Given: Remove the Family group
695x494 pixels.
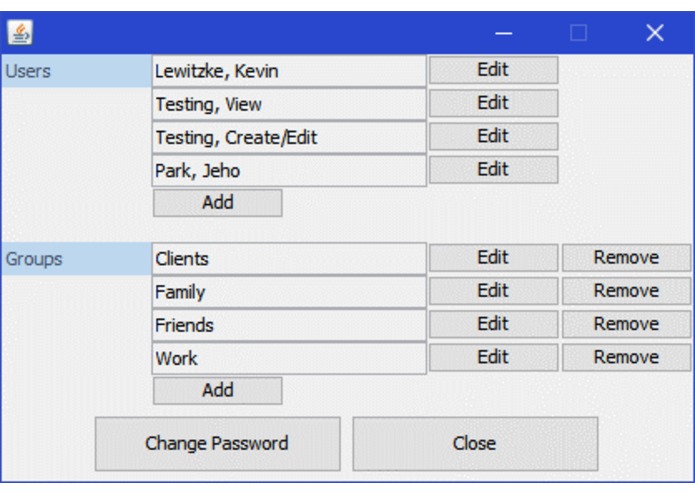Looking at the screenshot, I should 626,291.
